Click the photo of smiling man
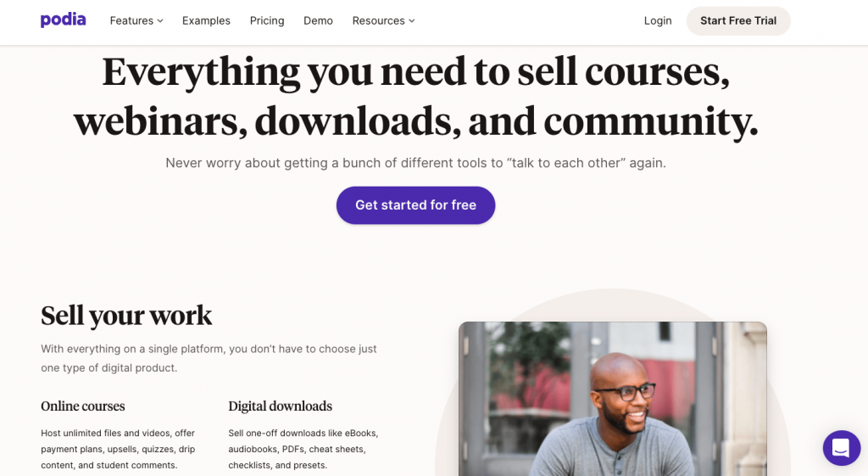The image size is (868, 476). (613, 399)
